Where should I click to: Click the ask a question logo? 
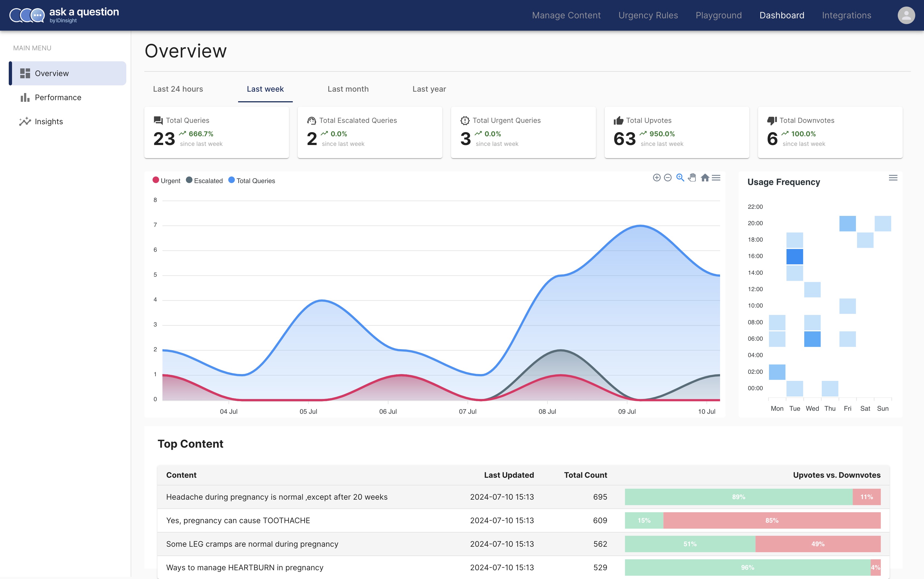(x=64, y=15)
